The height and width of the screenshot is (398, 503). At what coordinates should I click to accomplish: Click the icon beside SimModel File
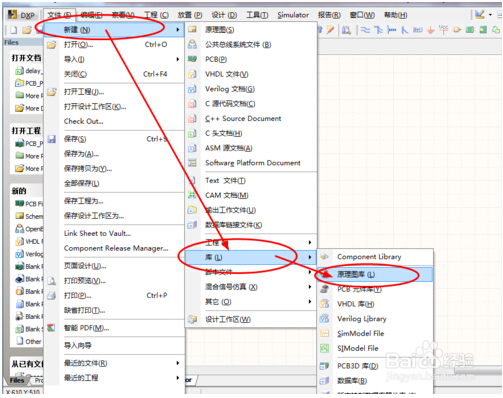click(x=324, y=333)
